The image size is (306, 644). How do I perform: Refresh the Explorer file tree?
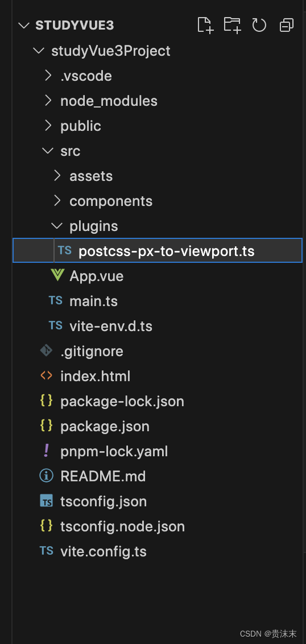pyautogui.click(x=259, y=26)
